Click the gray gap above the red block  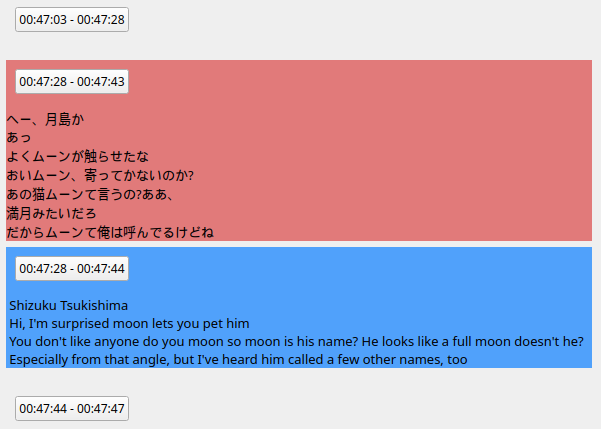300,47
